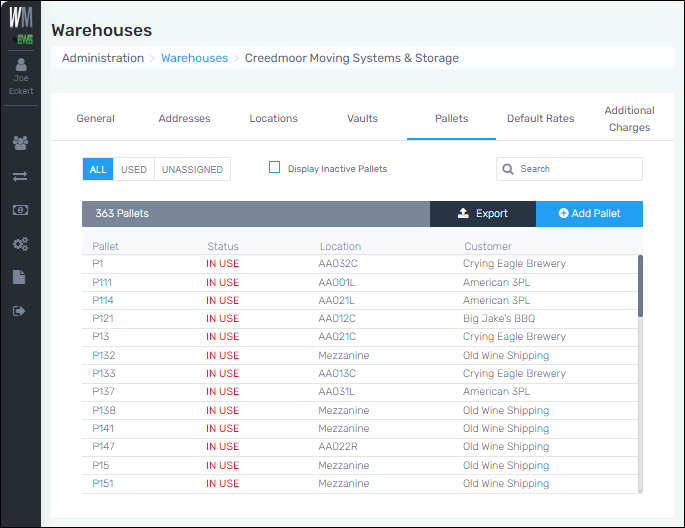Image resolution: width=685 pixels, height=528 pixels.
Task: Click Crying Eagle Brewery on row P133
Action: point(514,374)
